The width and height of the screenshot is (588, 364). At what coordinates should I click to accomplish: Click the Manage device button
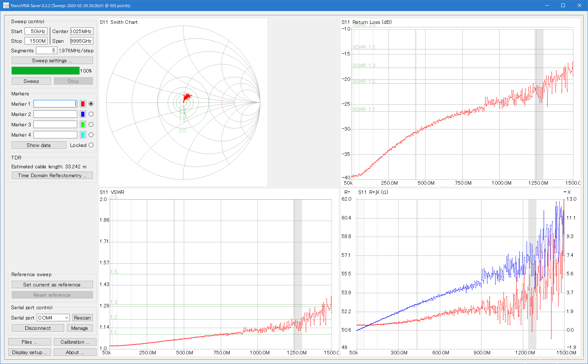coord(80,328)
